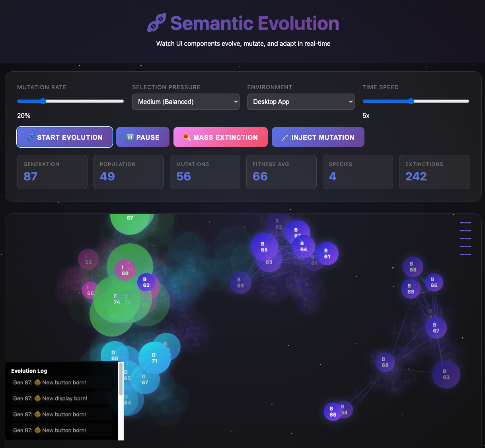Viewport: 485px width, 448px height.
Task: Expand the Time Speed dropdown area by clicking its label
Action: (380, 87)
